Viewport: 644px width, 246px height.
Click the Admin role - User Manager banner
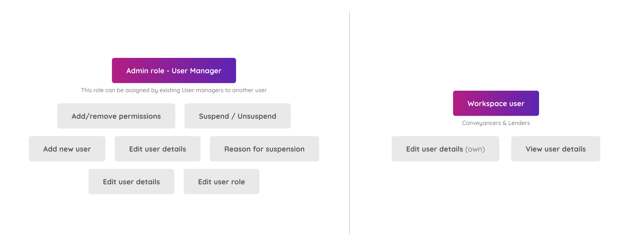click(x=174, y=70)
